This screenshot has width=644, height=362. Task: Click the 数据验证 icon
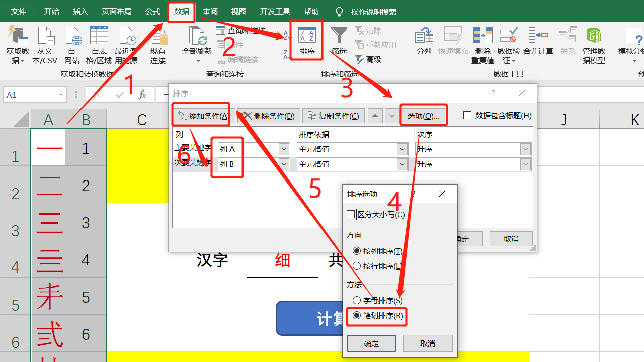(x=508, y=36)
